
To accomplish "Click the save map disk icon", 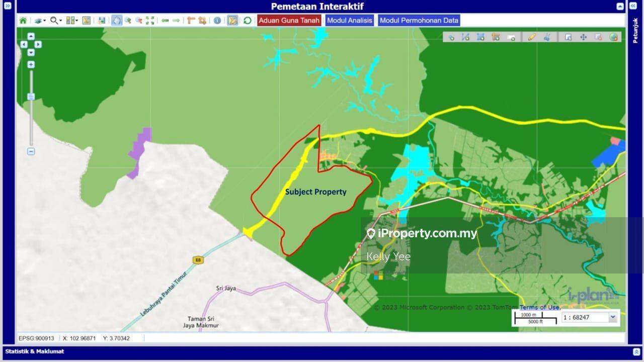I will click(102, 21).
